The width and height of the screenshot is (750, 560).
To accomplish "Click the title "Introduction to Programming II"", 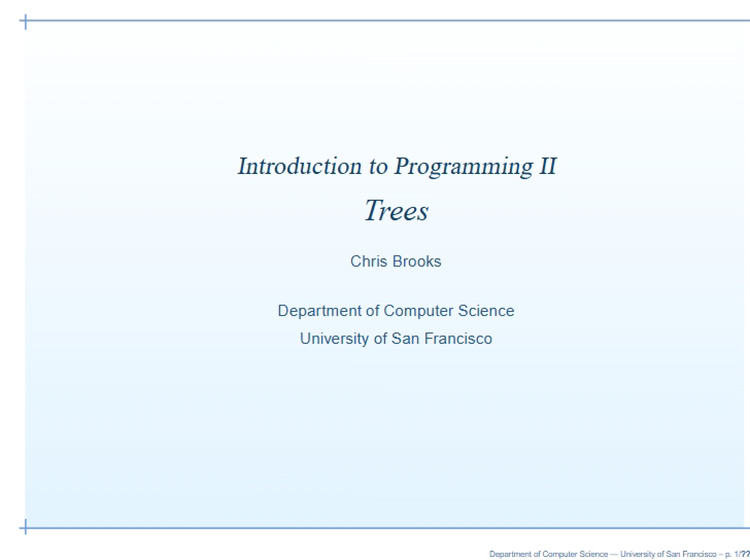I will tap(397, 166).
